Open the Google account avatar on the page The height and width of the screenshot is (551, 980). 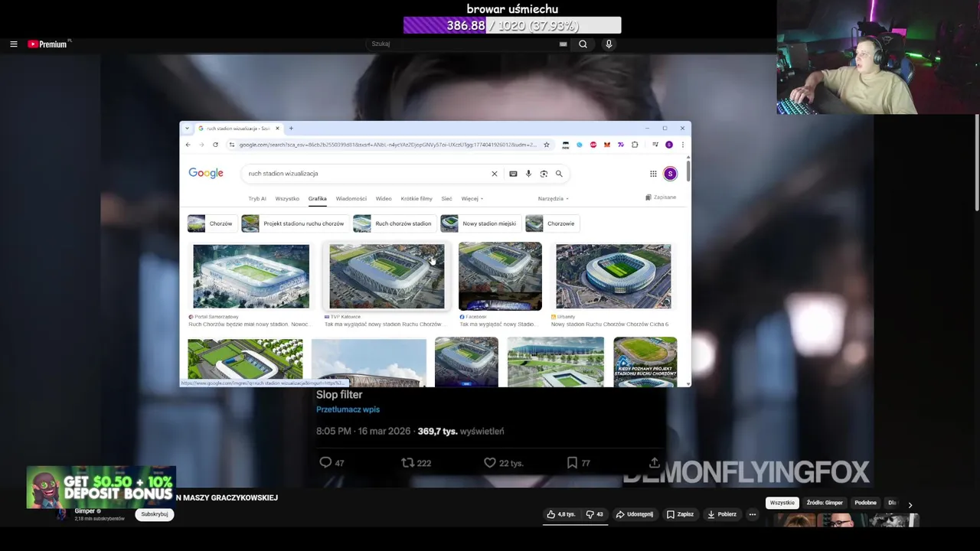670,174
